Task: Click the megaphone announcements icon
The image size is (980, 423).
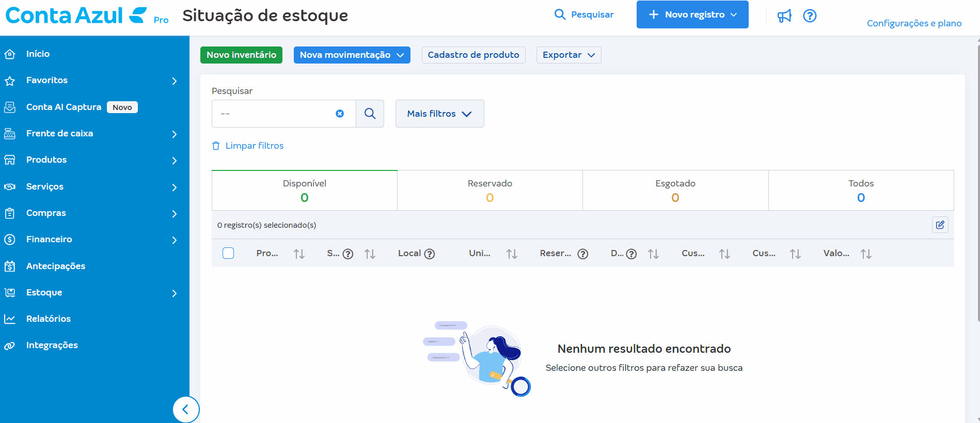Action: pos(784,16)
